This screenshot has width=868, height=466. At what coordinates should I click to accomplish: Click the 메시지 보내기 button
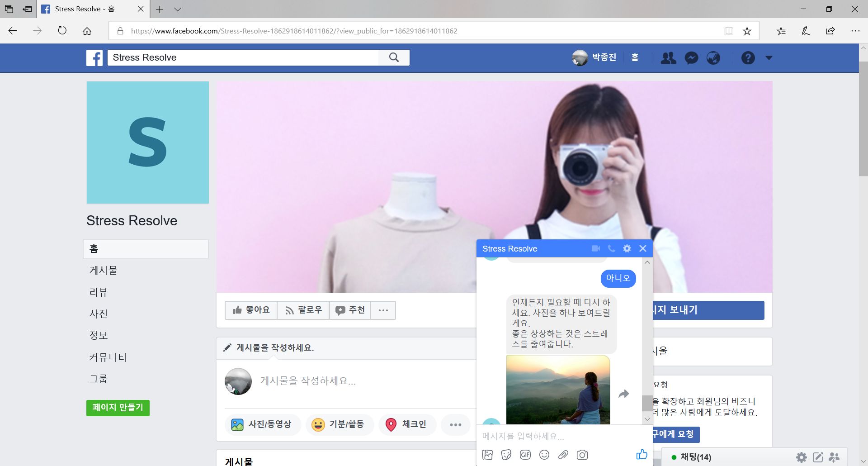(x=708, y=310)
